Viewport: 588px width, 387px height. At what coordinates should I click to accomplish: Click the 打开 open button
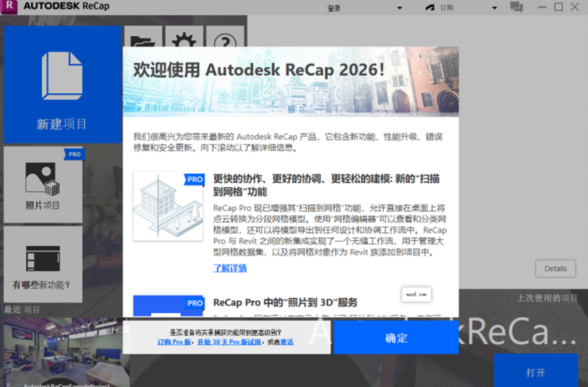pos(536,372)
